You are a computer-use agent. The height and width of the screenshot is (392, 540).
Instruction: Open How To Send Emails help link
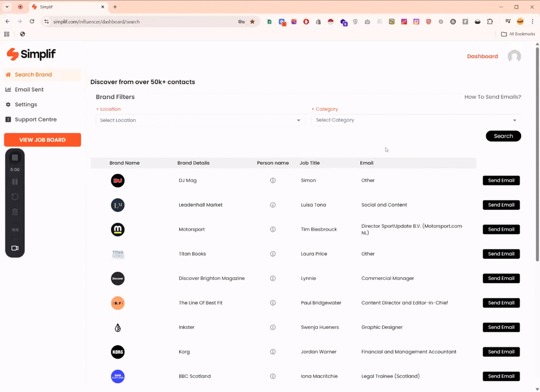click(x=493, y=97)
